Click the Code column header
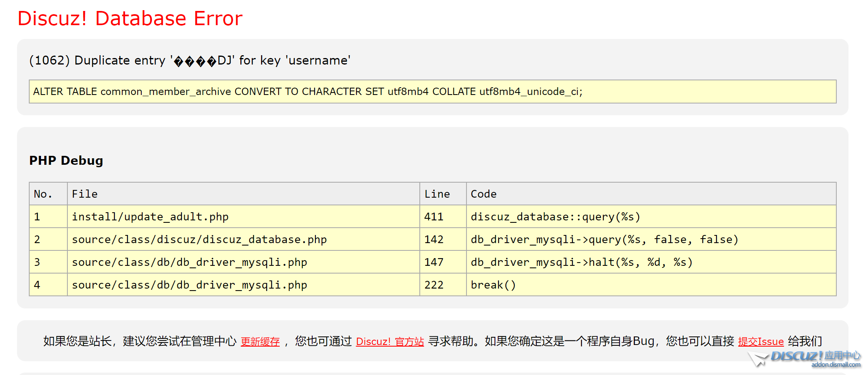 coord(483,194)
